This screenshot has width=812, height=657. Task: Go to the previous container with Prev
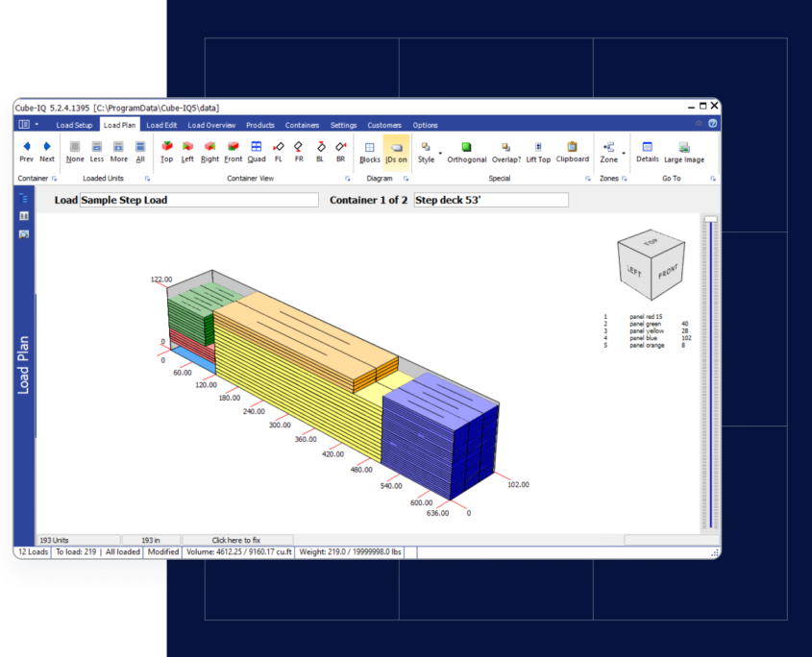coord(26,152)
